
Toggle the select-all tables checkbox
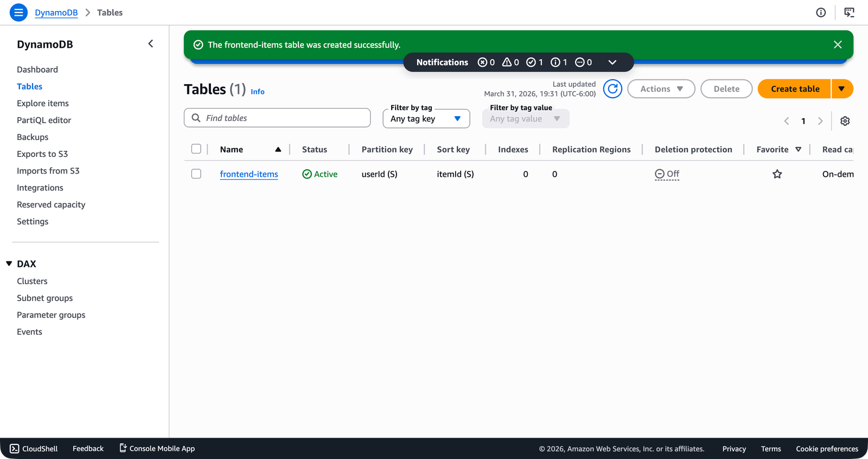196,149
